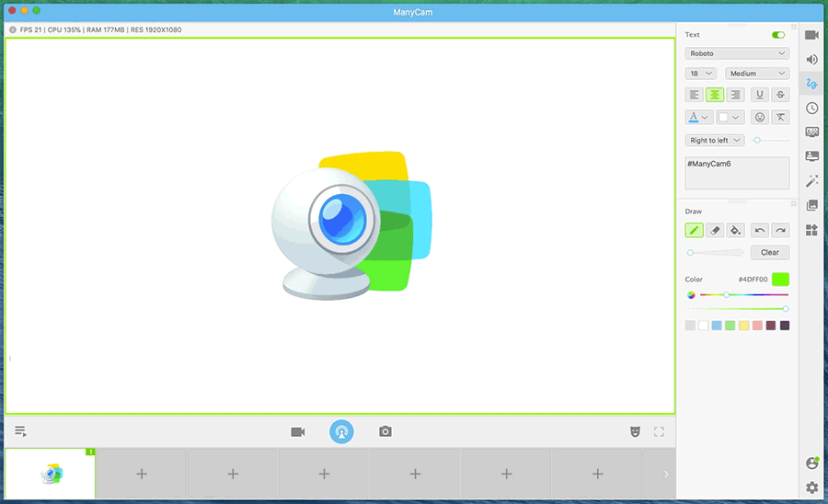Pick the gray color swatch
The image size is (828, 504).
click(690, 326)
